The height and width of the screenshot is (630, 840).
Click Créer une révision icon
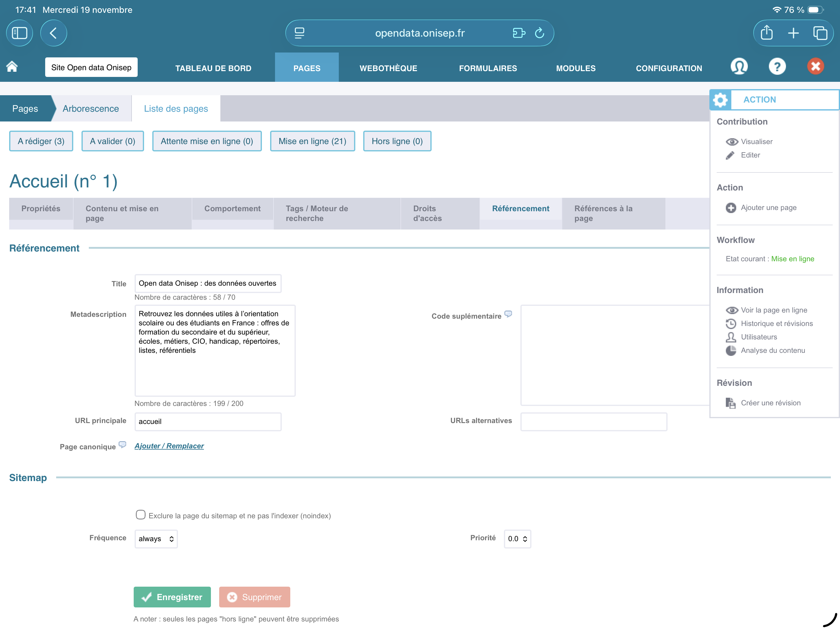point(731,403)
